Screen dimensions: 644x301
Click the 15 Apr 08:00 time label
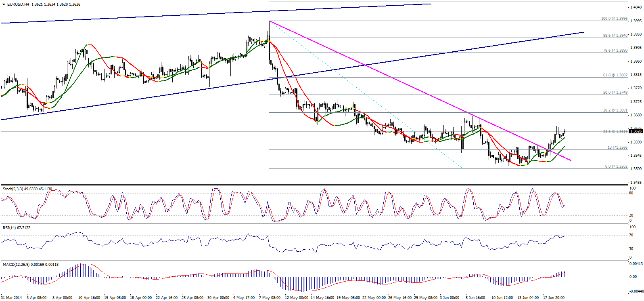[x=115, y=298]
